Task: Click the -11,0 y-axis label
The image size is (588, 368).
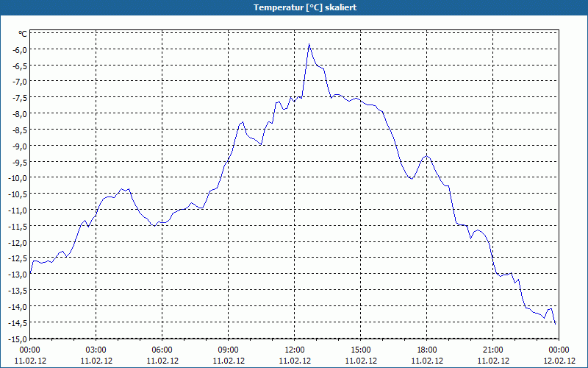Action: (x=19, y=210)
